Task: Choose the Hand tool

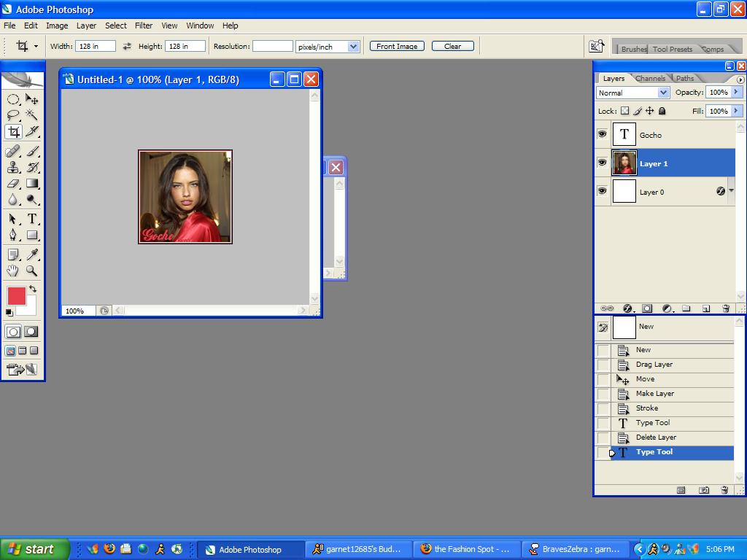Action: pyautogui.click(x=13, y=271)
